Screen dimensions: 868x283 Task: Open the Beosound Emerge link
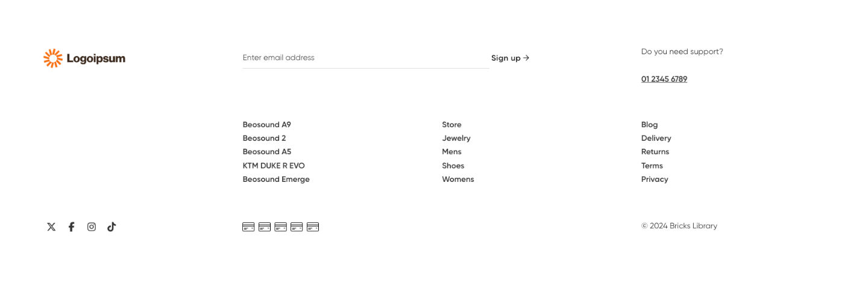coord(276,179)
